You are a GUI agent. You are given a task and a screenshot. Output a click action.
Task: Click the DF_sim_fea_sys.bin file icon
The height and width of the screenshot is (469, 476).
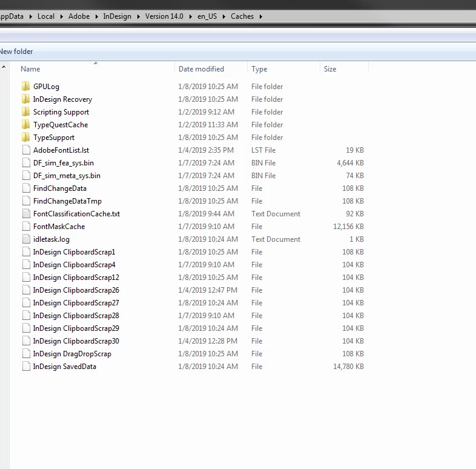point(26,163)
